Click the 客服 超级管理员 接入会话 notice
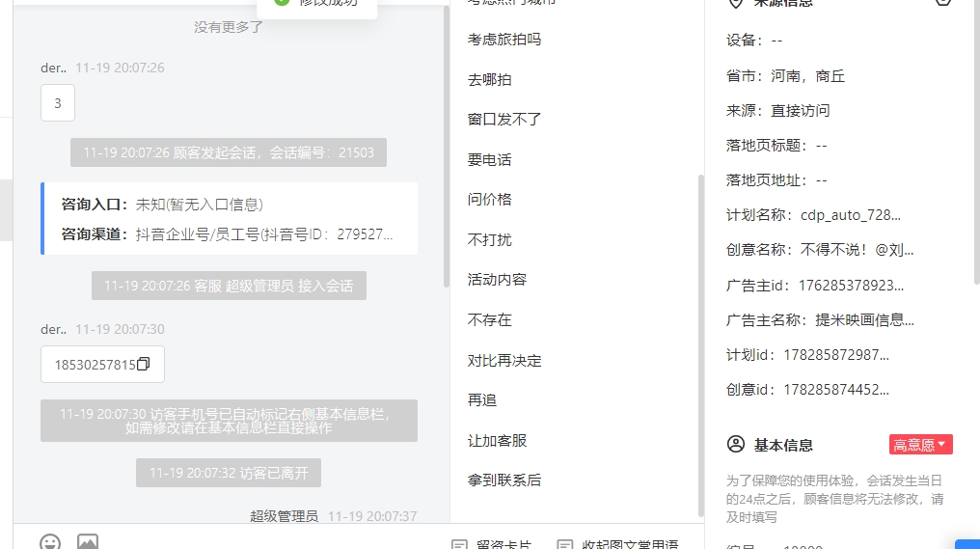 (x=229, y=286)
